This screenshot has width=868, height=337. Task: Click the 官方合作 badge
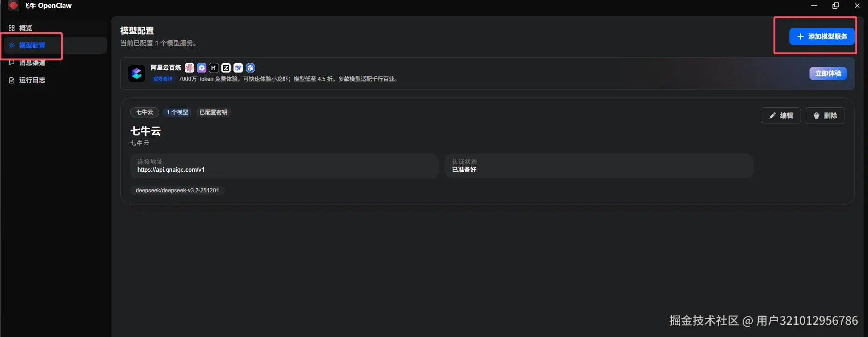tap(163, 79)
